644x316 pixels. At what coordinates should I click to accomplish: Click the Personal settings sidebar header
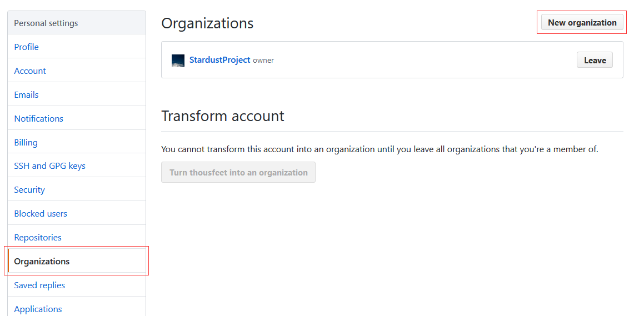click(x=46, y=23)
